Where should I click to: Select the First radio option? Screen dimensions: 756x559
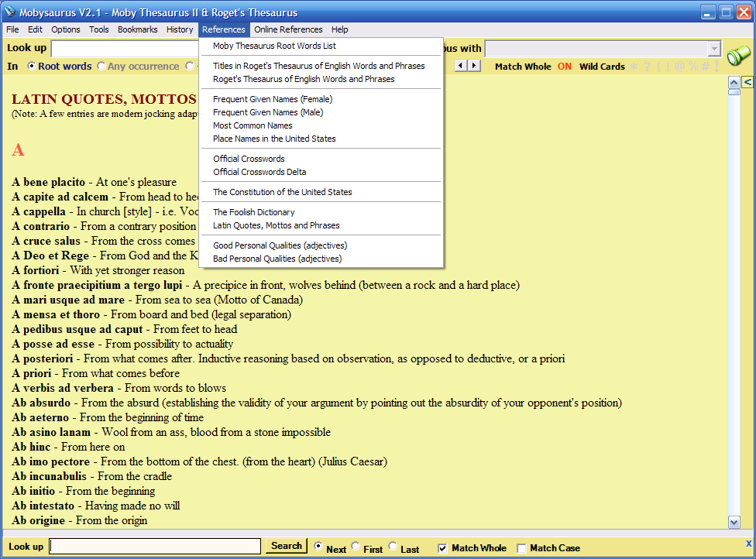coord(356,546)
